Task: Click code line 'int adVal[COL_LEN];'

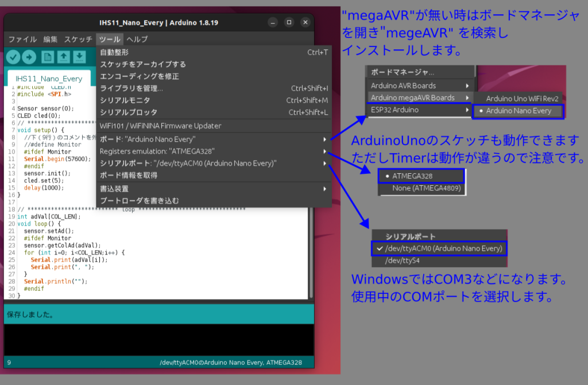Action: point(49,217)
